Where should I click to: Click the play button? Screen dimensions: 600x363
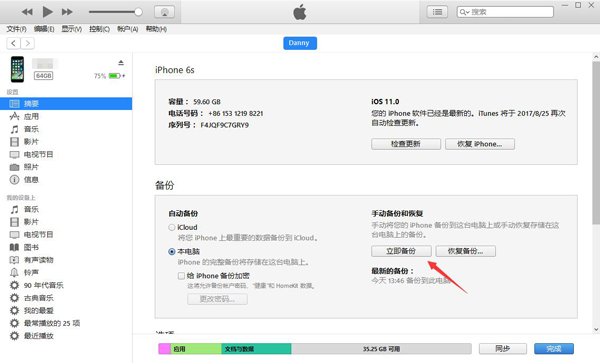coord(47,12)
